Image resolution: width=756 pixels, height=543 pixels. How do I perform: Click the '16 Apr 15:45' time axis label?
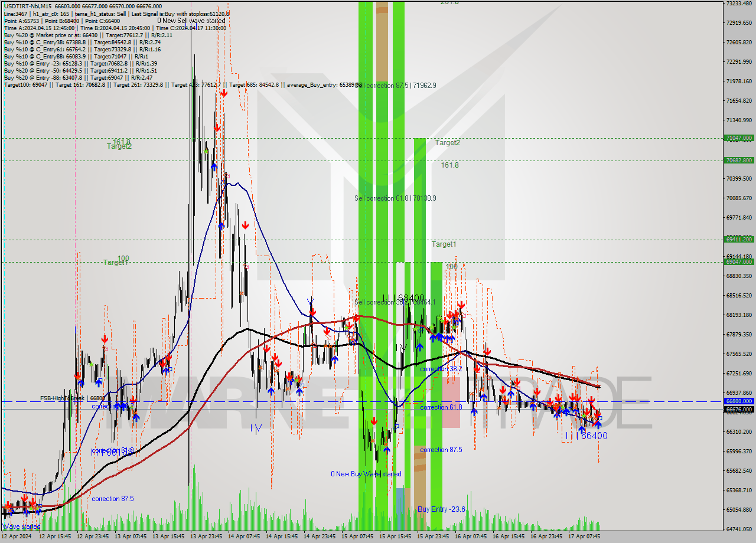(x=509, y=537)
